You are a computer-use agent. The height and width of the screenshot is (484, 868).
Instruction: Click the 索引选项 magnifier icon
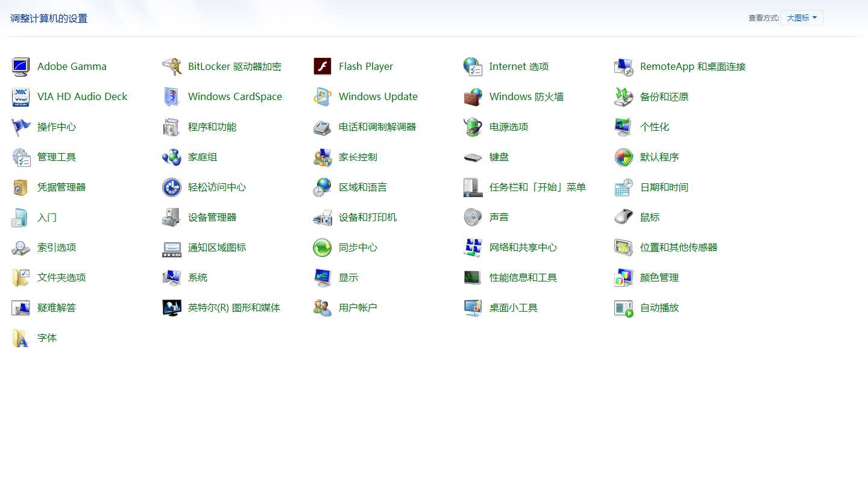coord(21,247)
